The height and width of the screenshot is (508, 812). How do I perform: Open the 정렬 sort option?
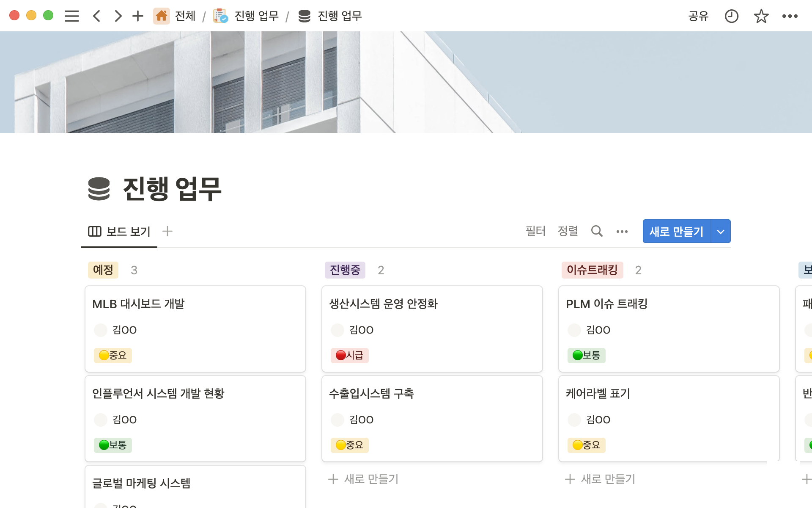coord(568,231)
